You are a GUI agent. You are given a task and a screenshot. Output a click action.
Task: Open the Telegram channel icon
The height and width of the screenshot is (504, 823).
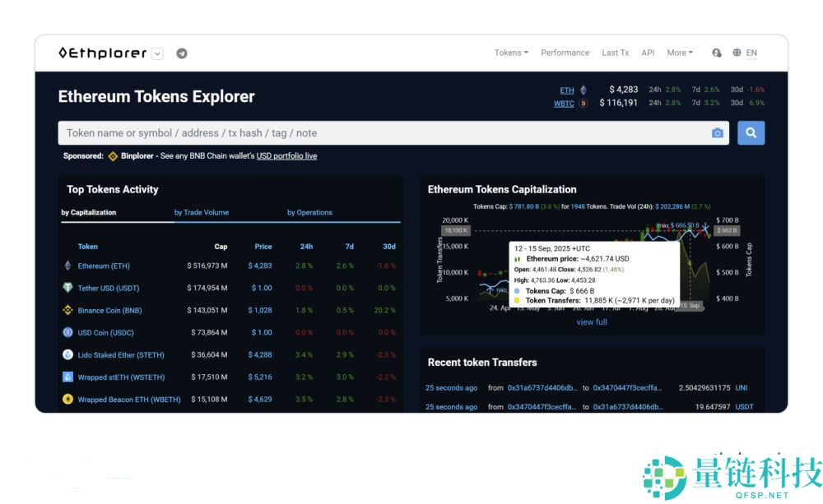182,53
